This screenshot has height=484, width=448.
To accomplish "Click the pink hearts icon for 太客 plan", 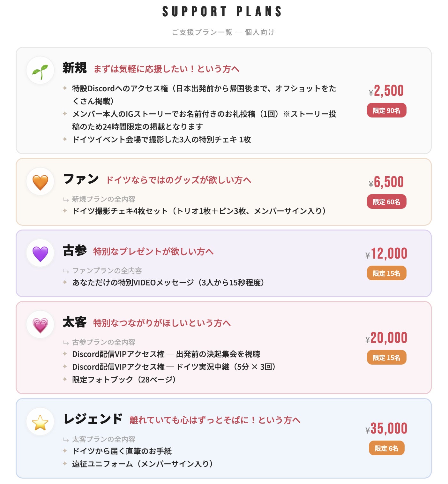I will 40,325.
